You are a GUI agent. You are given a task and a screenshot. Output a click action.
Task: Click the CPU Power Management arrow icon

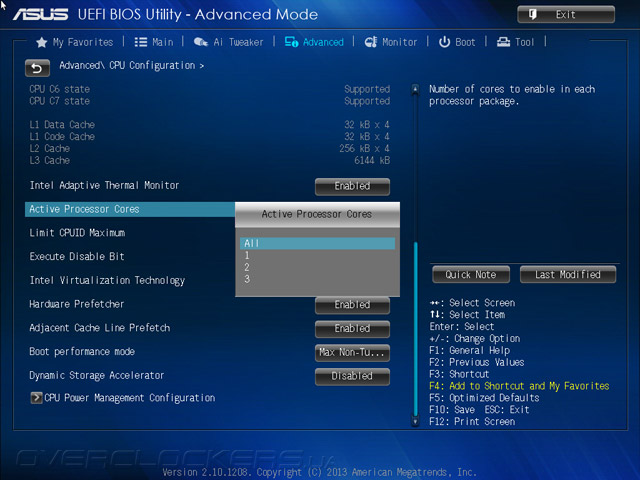(36, 398)
